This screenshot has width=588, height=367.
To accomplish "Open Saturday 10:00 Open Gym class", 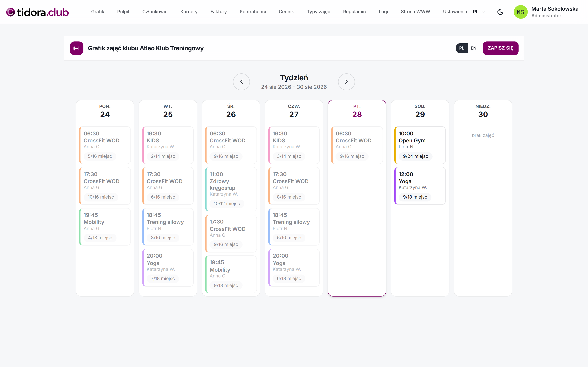I will [420, 145].
